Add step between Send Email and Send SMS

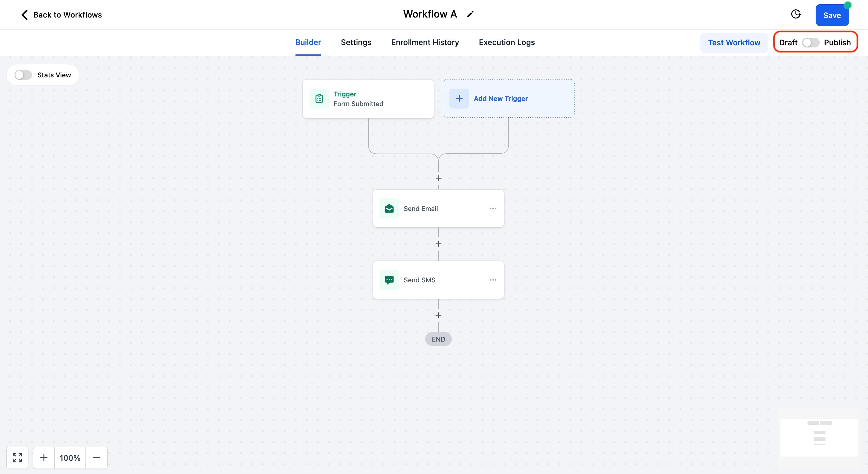(x=438, y=244)
